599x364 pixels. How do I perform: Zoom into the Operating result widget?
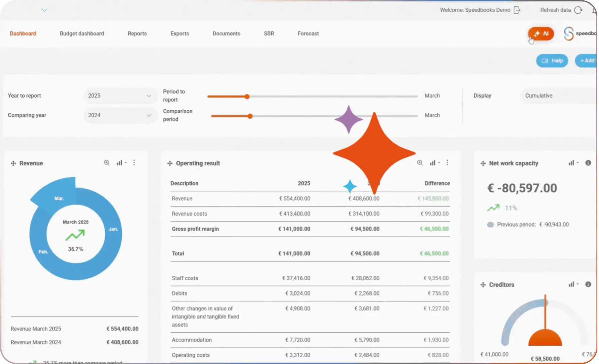[x=420, y=163]
